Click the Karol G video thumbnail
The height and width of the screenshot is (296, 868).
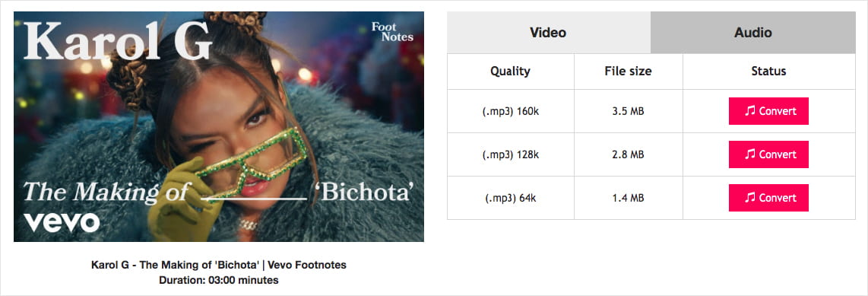point(219,126)
